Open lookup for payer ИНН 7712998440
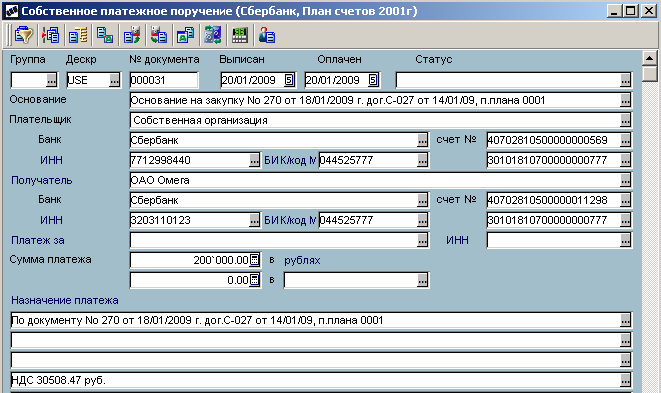The width and height of the screenshot is (661, 393). click(x=254, y=160)
